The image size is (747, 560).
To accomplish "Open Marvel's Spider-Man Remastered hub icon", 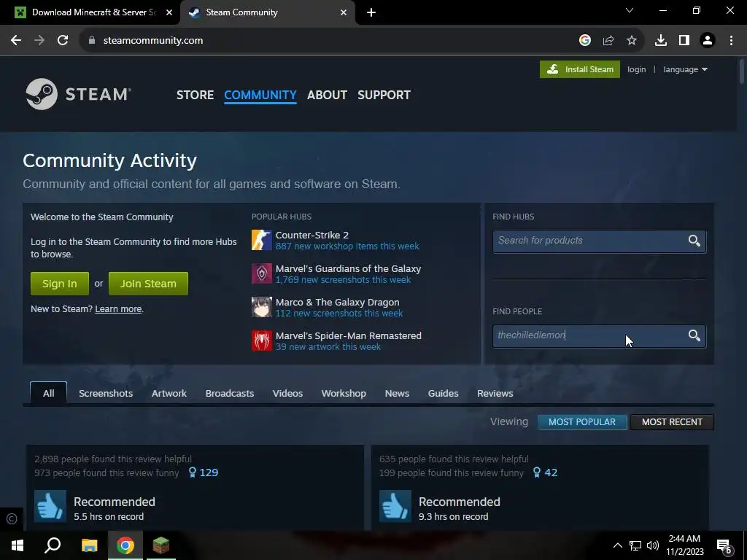I will 262,341.
